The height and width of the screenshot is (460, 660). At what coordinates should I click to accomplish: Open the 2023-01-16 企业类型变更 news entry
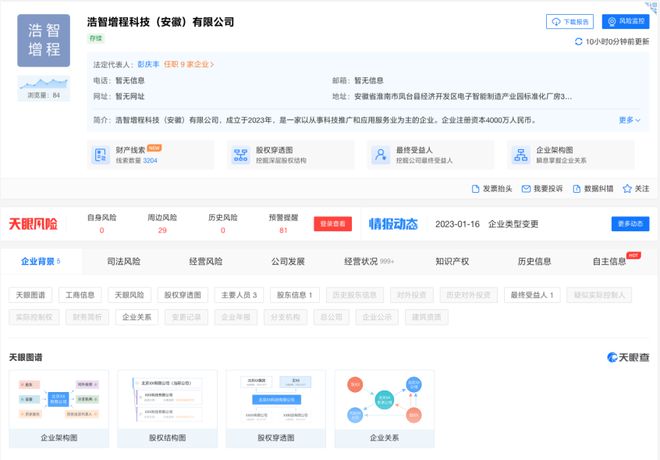click(x=487, y=224)
